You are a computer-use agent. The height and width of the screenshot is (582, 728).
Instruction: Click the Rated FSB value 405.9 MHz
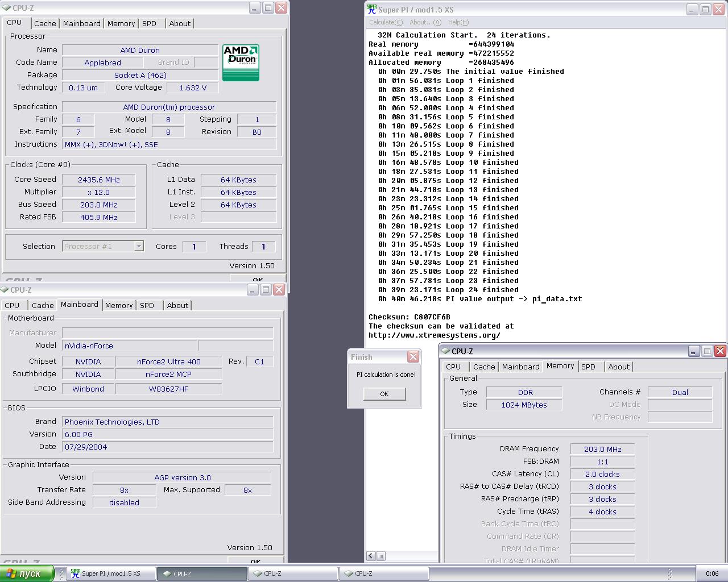pos(99,217)
